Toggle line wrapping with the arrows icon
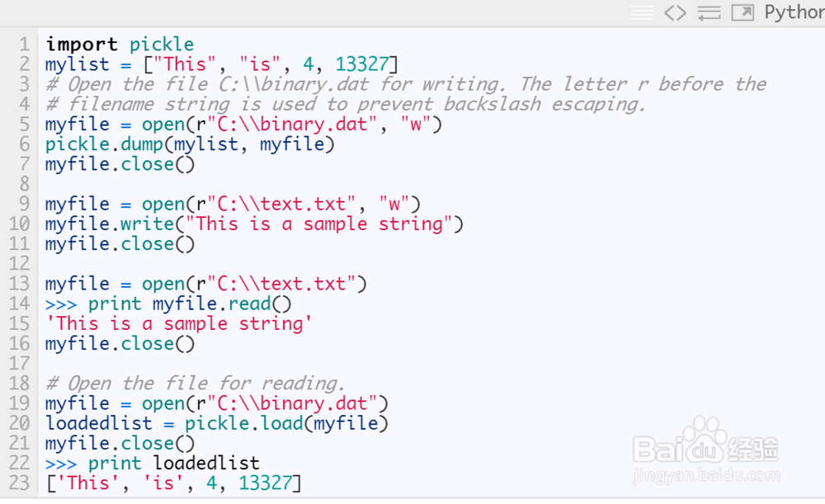Screen dimensions: 825x504 tap(709, 12)
